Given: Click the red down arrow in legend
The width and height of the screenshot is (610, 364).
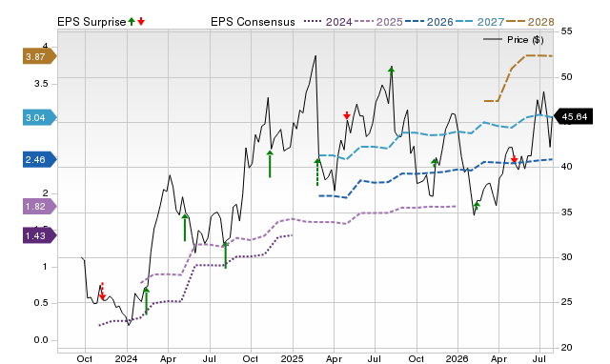Looking at the screenshot, I should click(x=141, y=21).
